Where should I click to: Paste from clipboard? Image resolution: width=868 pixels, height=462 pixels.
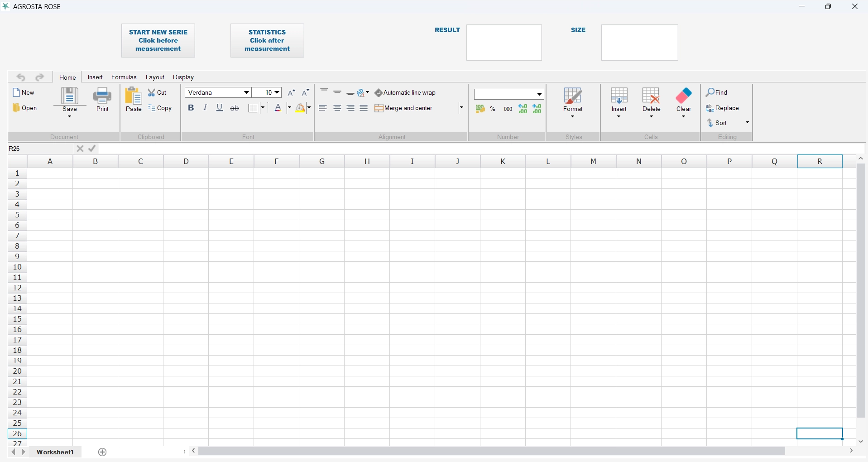coord(134,100)
